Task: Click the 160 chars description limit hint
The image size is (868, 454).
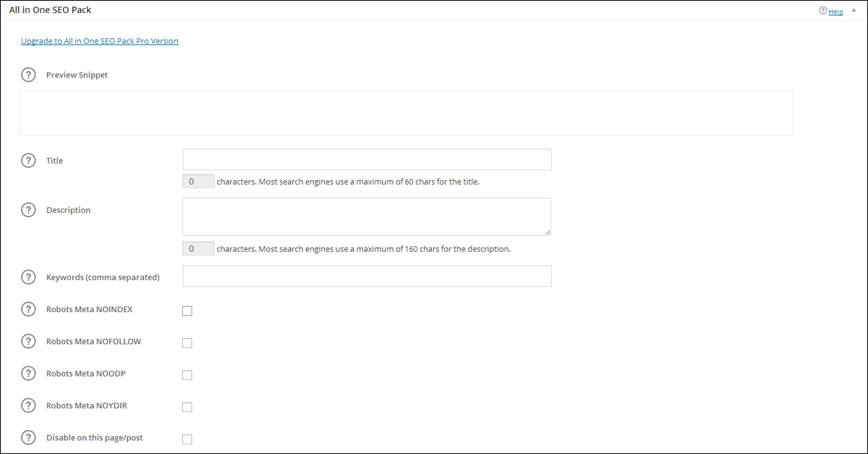Action: pos(364,248)
